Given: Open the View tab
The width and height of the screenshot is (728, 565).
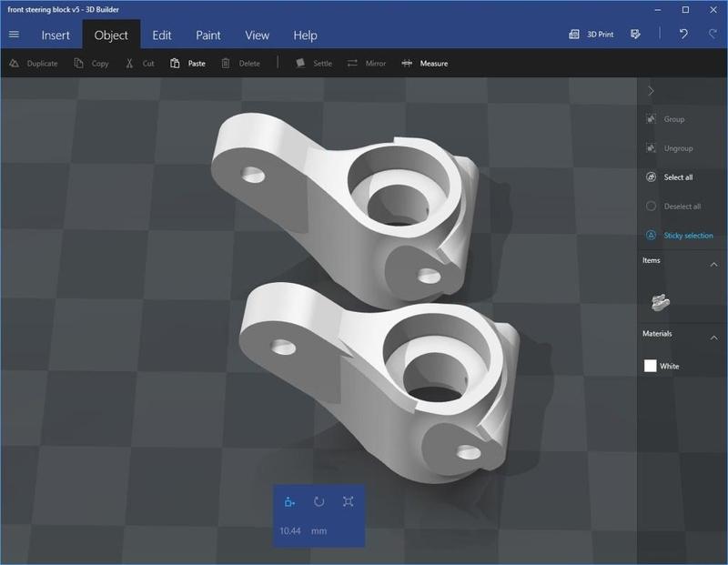Looking at the screenshot, I should [x=257, y=35].
